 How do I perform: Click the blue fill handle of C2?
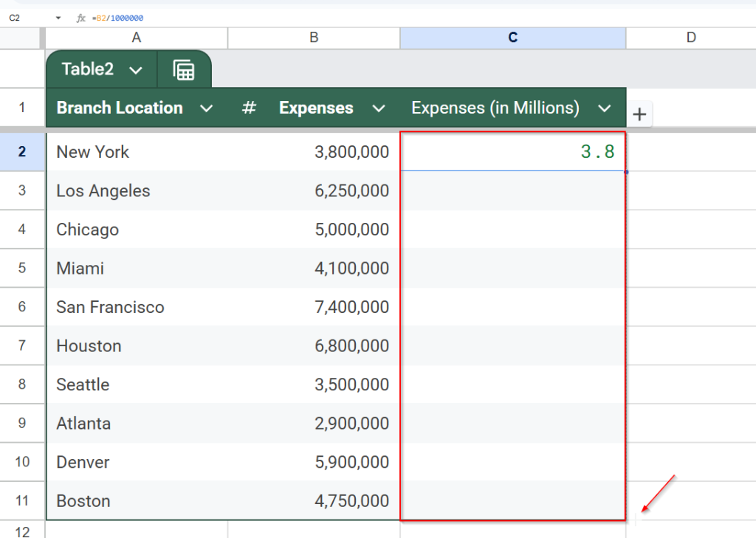click(x=626, y=172)
